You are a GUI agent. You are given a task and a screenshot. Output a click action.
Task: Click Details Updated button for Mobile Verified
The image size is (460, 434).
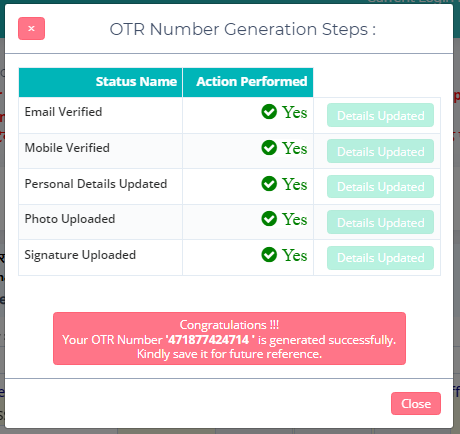click(380, 151)
